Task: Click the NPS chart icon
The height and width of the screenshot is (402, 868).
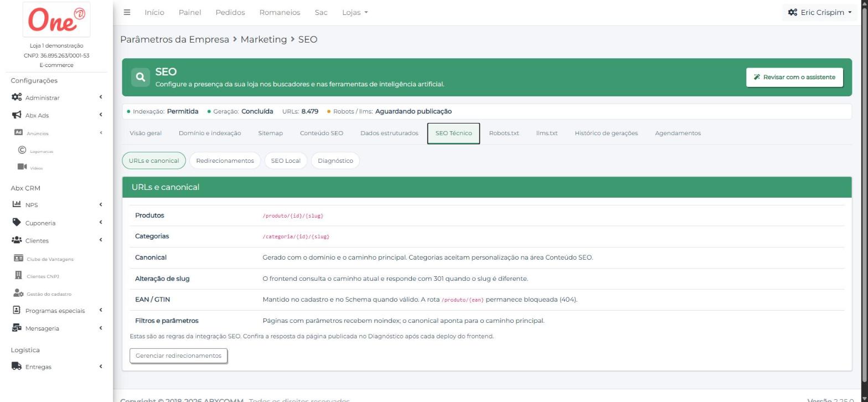Action: [x=17, y=204]
